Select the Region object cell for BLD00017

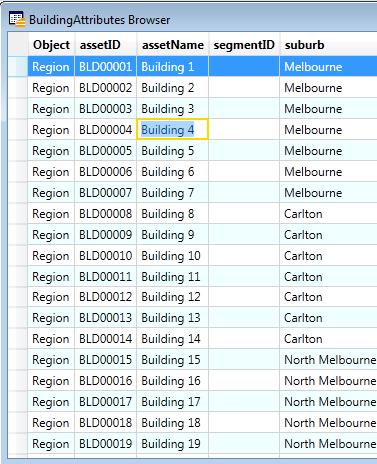pos(51,402)
